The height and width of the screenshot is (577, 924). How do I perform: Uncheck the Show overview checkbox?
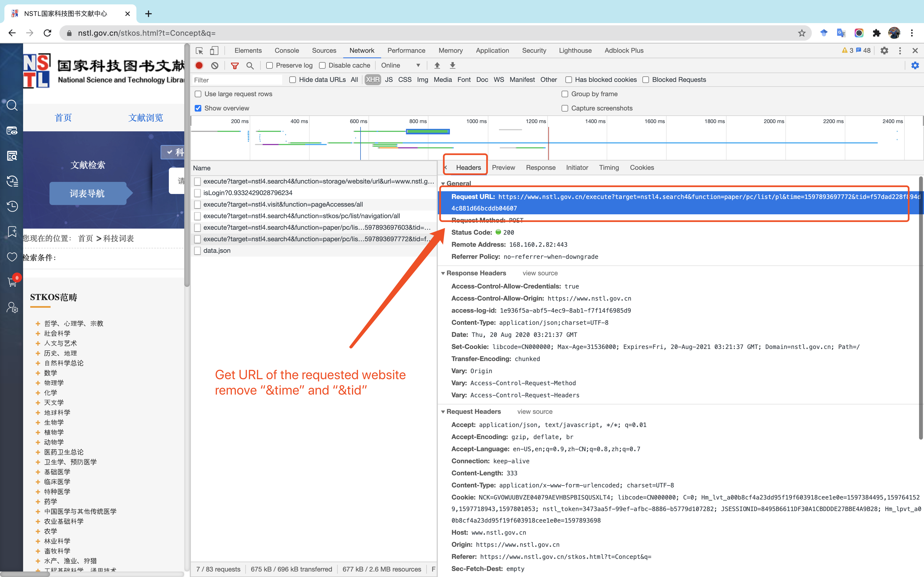[198, 108]
